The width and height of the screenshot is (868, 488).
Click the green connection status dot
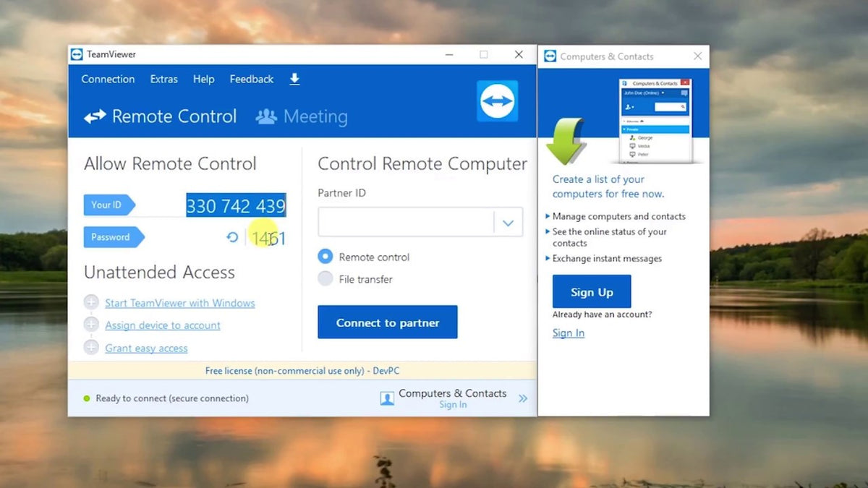pos(87,398)
